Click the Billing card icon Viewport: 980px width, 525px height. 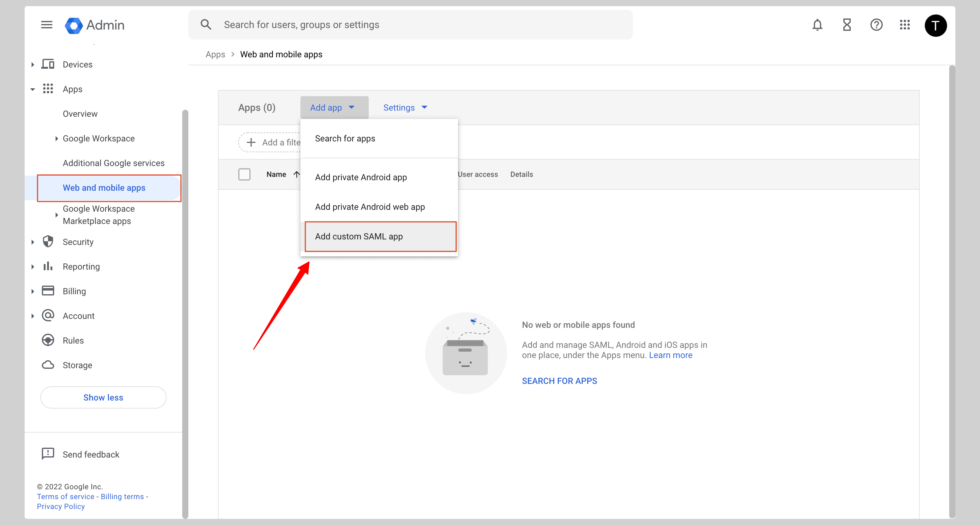48,291
